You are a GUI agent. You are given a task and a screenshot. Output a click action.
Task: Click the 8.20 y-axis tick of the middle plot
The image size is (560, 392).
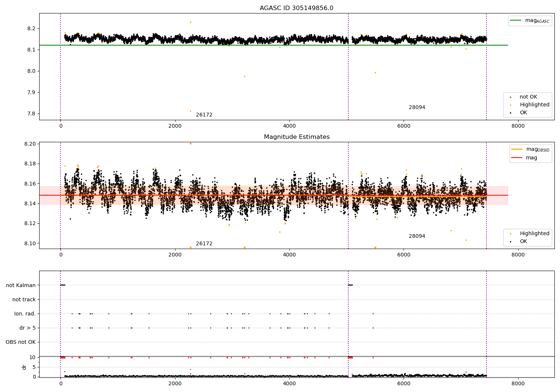30,144
